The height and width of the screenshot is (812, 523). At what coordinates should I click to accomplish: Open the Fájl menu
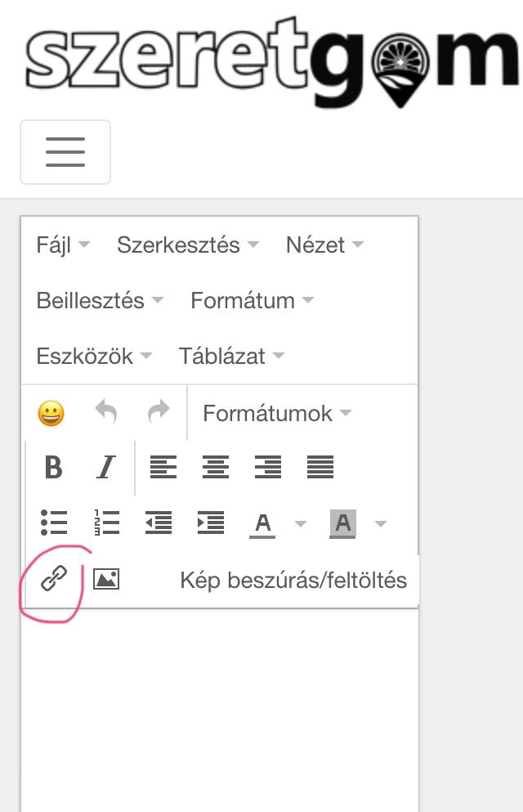tap(63, 245)
